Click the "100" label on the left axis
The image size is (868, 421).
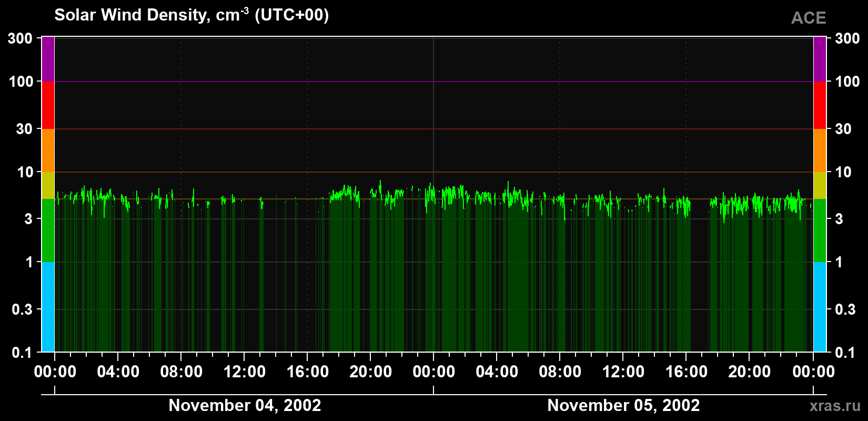click(x=21, y=82)
